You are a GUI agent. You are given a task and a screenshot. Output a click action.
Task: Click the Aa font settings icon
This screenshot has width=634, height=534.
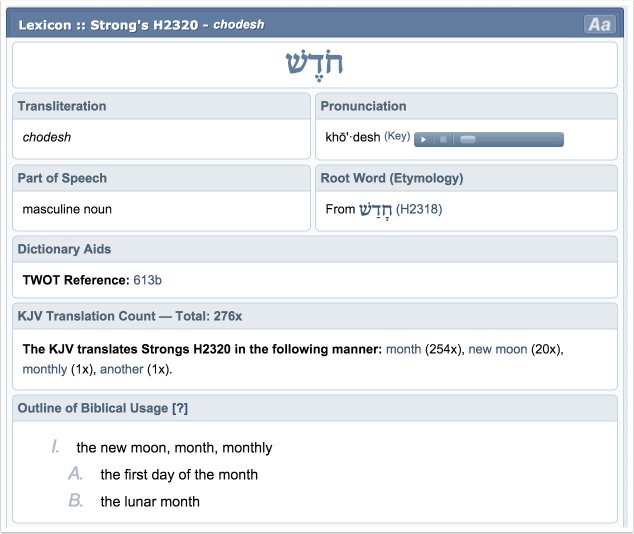(599, 25)
